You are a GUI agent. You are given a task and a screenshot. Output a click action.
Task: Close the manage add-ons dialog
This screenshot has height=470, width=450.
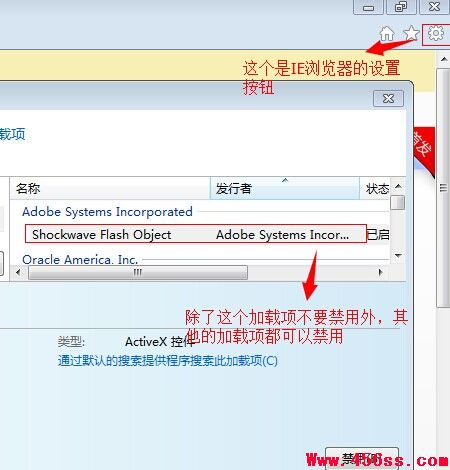click(x=388, y=98)
